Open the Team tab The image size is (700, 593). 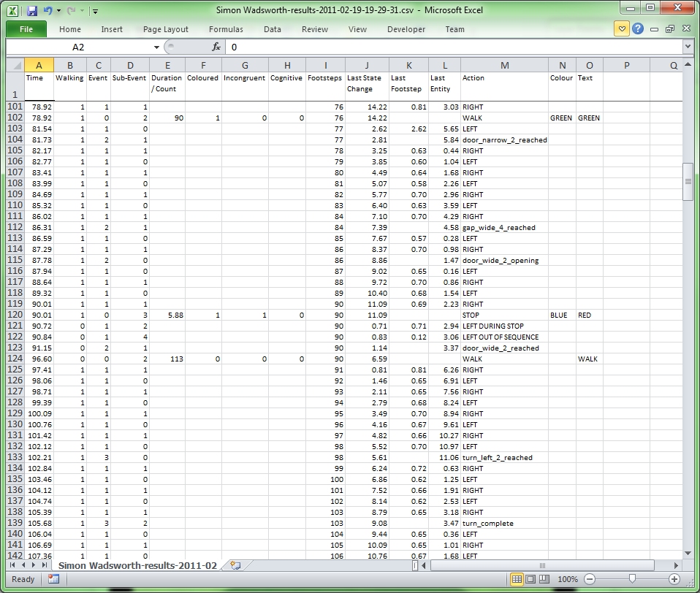pos(455,29)
